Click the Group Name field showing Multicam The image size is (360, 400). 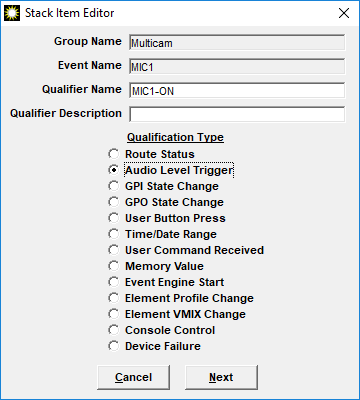(x=237, y=43)
